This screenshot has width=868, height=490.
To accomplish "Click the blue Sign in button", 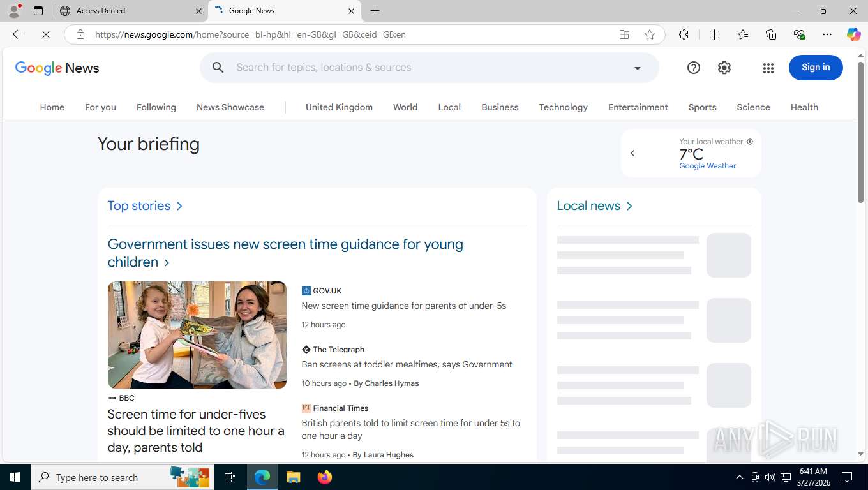I will 816,68.
